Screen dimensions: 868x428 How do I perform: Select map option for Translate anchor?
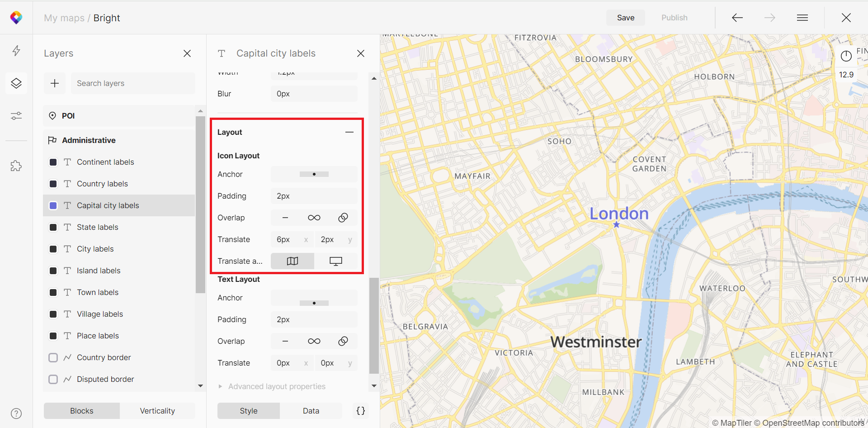click(x=292, y=261)
